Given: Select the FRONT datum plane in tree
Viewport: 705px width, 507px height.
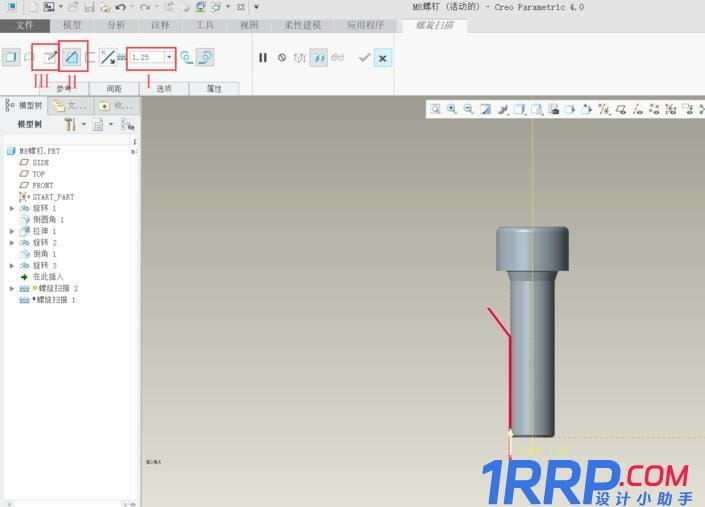Looking at the screenshot, I should [x=42, y=185].
